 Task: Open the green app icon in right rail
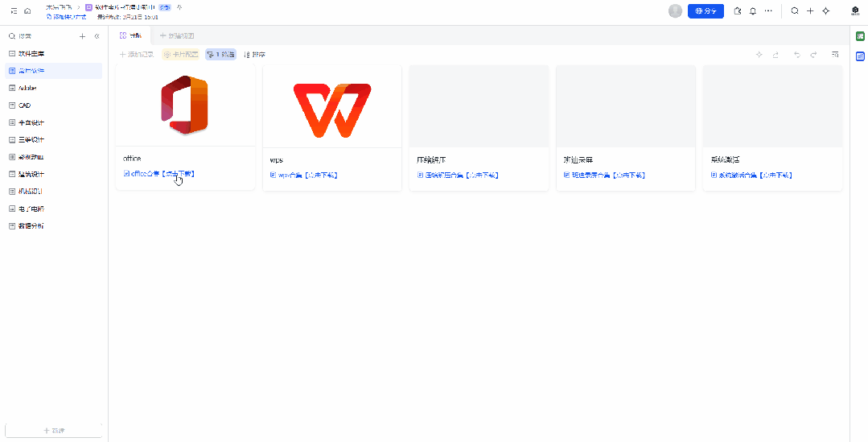[x=860, y=36]
